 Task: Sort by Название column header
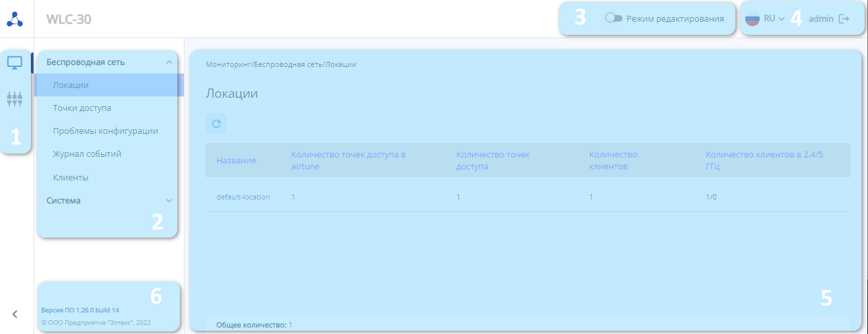236,161
